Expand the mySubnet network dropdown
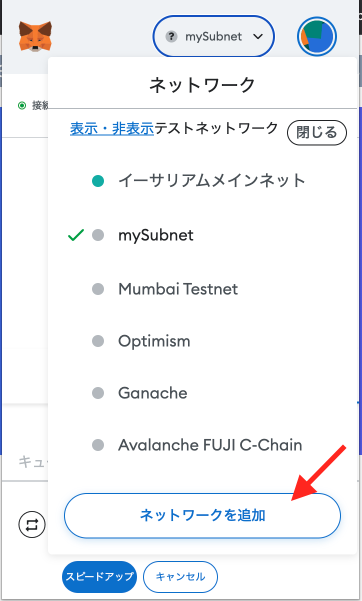 pyautogui.click(x=214, y=36)
